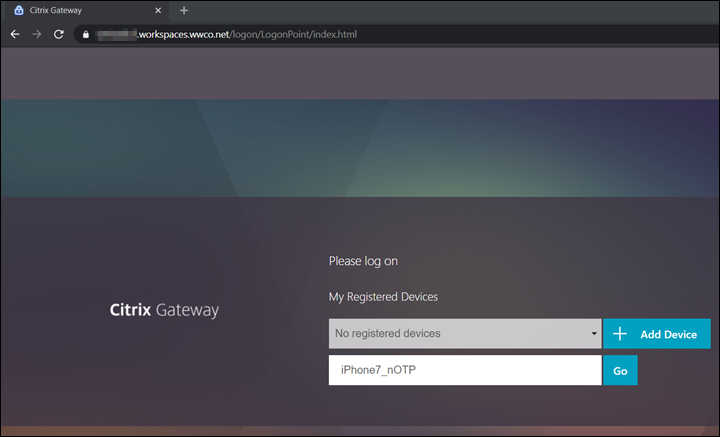Click the browser back arrow
This screenshot has width=720, height=437.
click(15, 34)
